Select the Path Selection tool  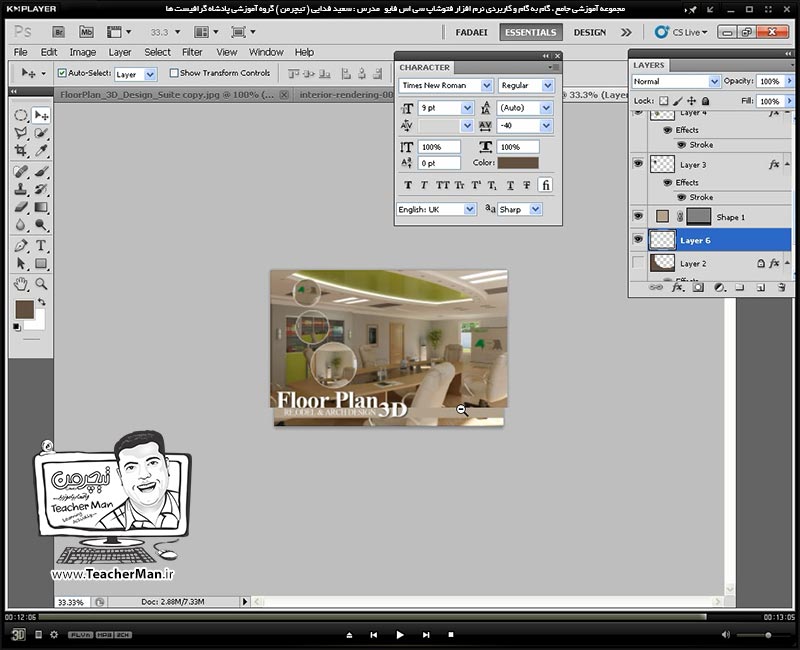click(21, 264)
